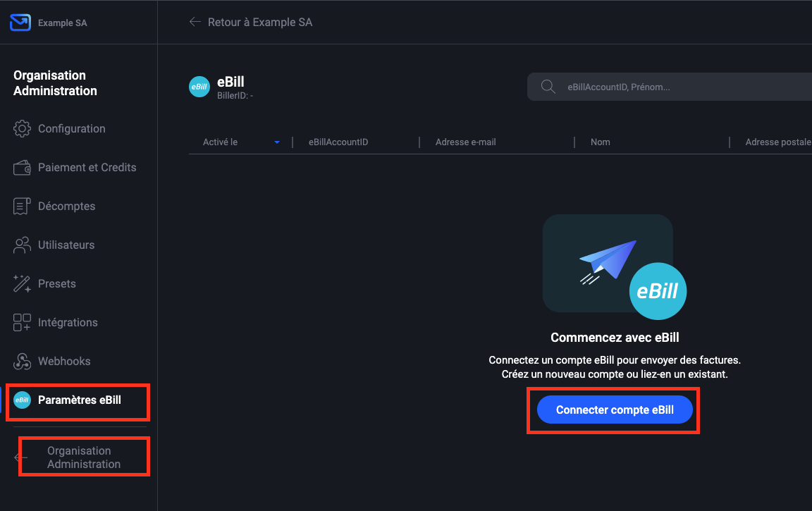Click the Webhooks icon in sidebar
Viewport: 812px width, 511px height.
[x=22, y=361]
